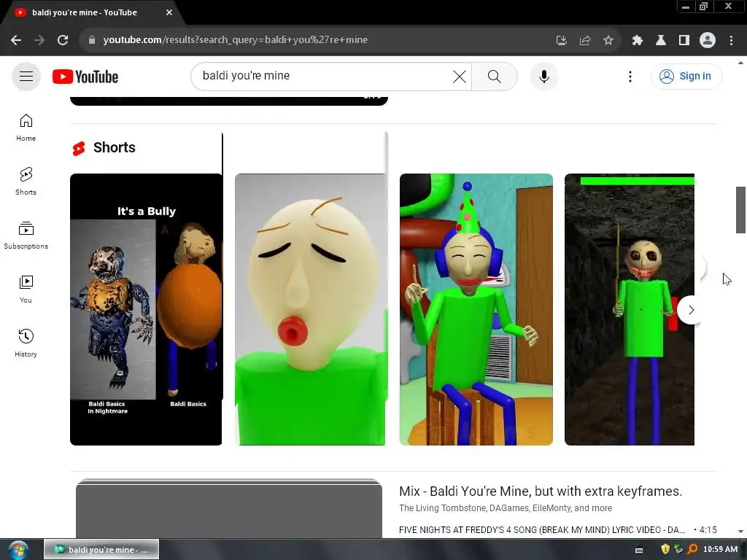
Task: Open Subscriptions in the sidebar
Action: pyautogui.click(x=26, y=236)
